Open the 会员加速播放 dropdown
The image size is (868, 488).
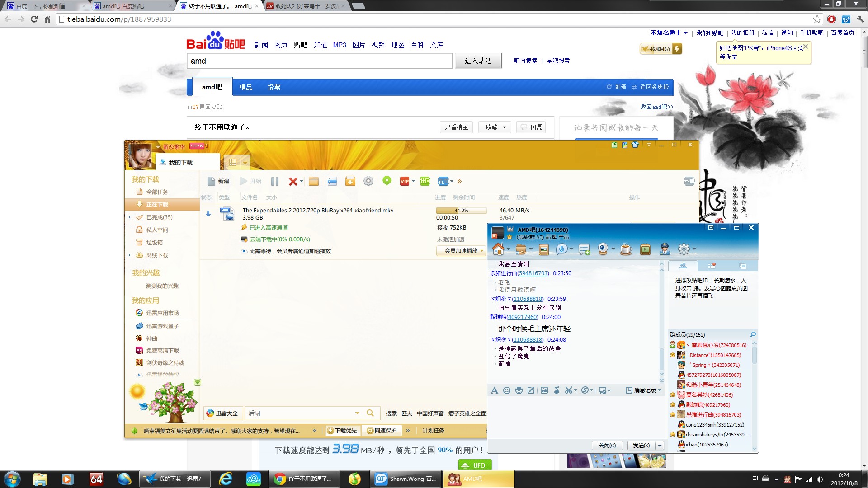[482, 251]
